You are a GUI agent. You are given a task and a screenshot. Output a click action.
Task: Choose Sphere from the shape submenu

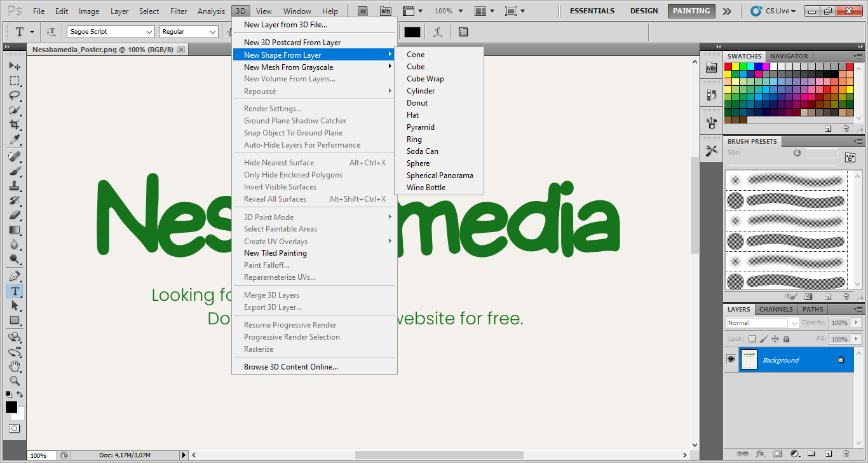pos(418,163)
